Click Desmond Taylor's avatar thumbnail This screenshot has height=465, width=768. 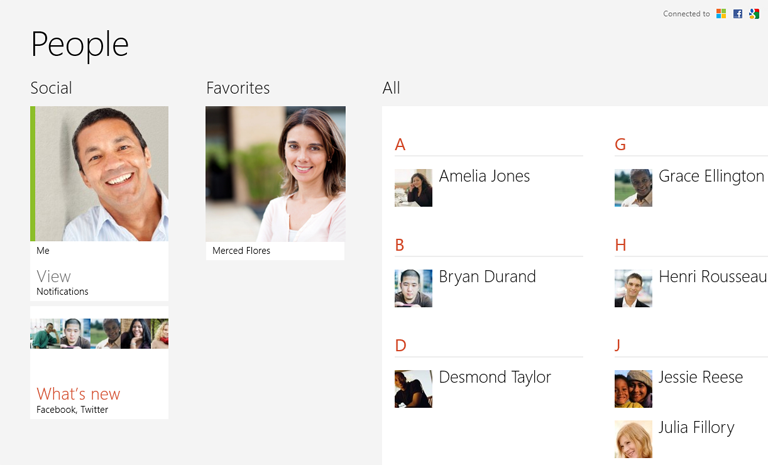[x=413, y=389]
